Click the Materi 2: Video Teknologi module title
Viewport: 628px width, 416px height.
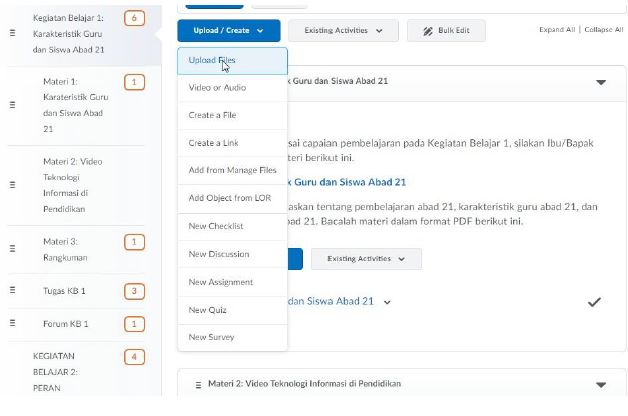[x=304, y=384]
